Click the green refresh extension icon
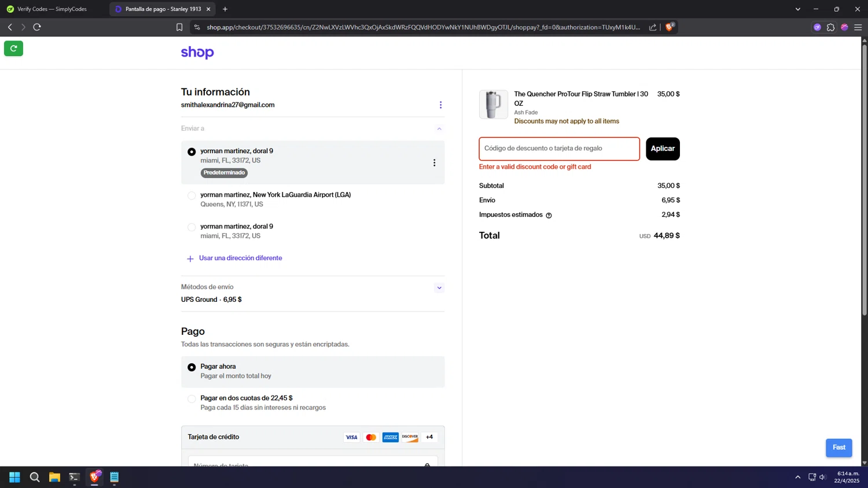868x488 pixels. point(13,49)
